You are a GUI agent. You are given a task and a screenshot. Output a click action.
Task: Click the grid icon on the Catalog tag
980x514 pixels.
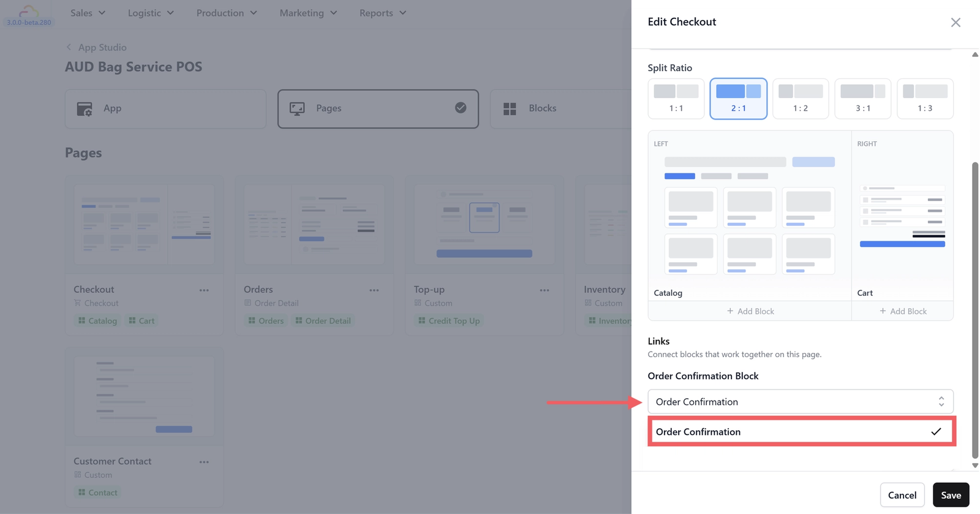point(81,320)
